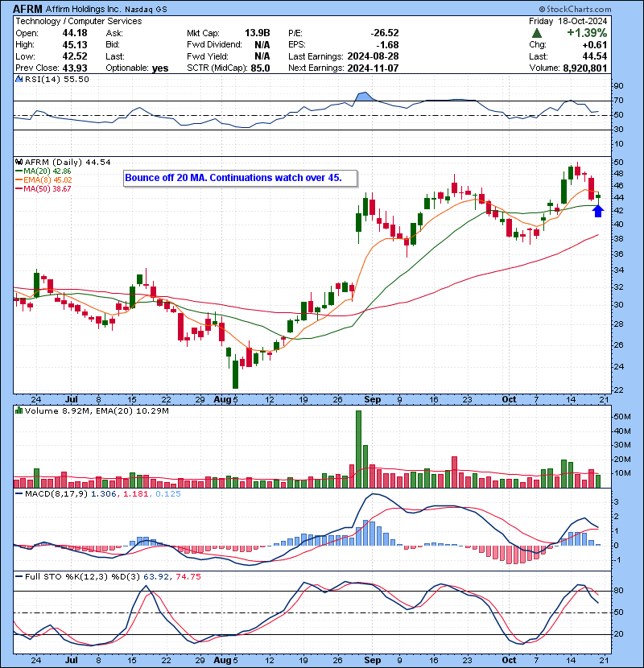Click the Oct label on the price chart axis
The image size is (644, 668).
click(x=509, y=400)
